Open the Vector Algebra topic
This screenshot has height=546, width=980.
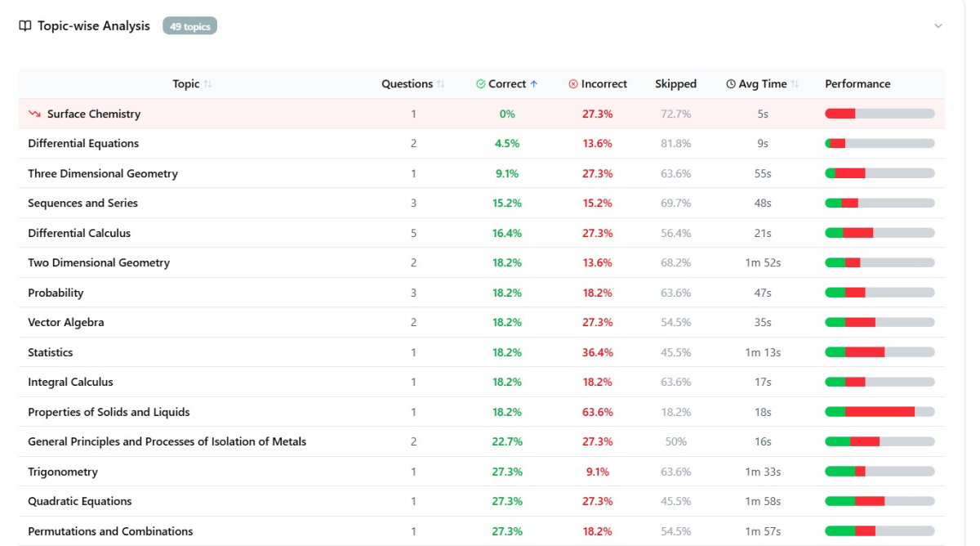[x=66, y=323]
